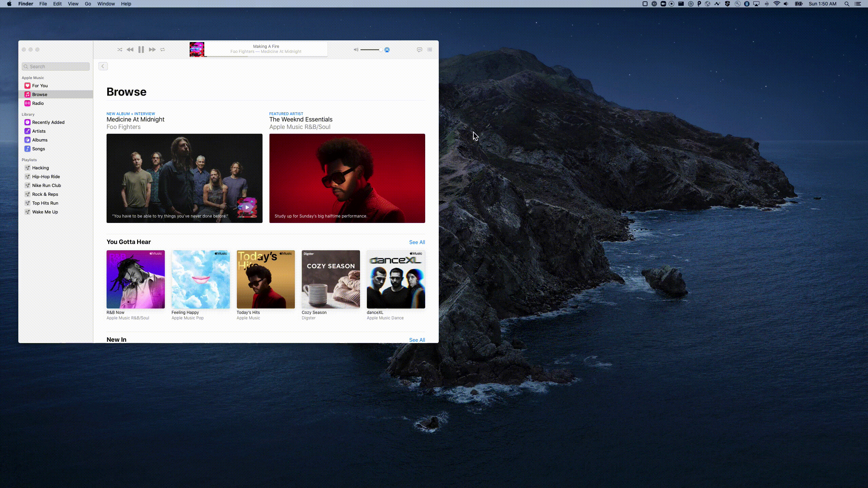The image size is (868, 488).
Task: Open Albums library view
Action: [x=56, y=140]
